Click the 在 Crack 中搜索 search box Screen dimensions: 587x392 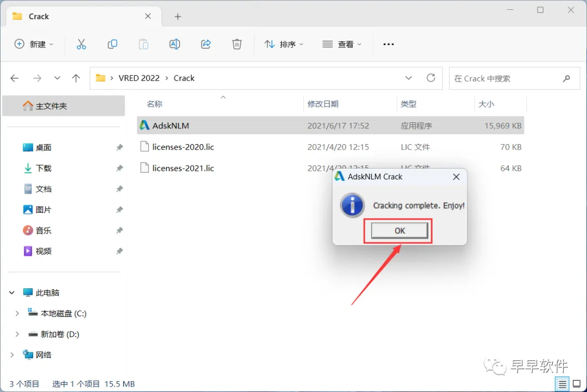pyautogui.click(x=514, y=78)
